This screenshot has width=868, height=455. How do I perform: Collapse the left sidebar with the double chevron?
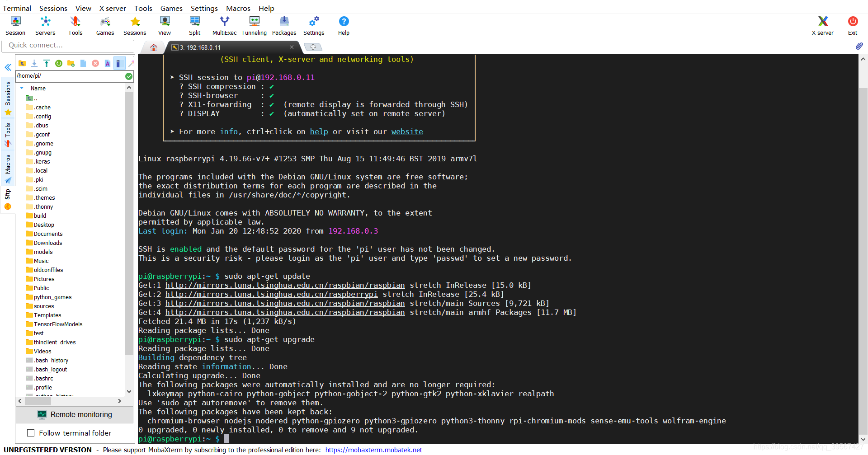(8, 67)
